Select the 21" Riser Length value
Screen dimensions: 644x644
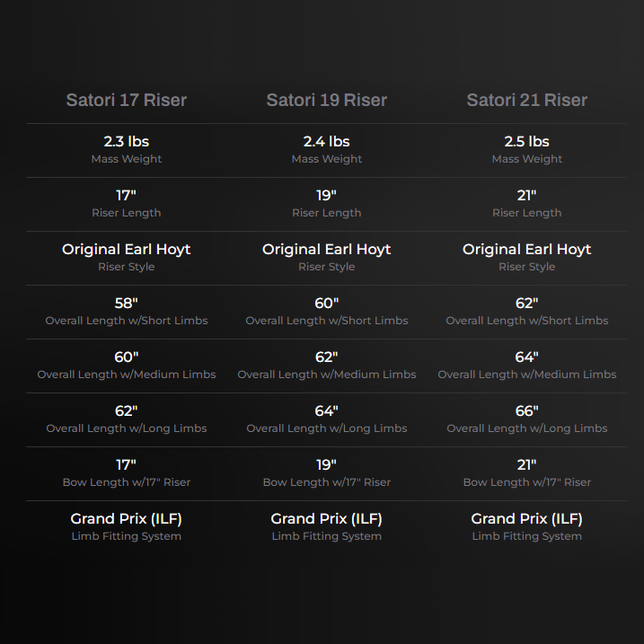pos(527,195)
